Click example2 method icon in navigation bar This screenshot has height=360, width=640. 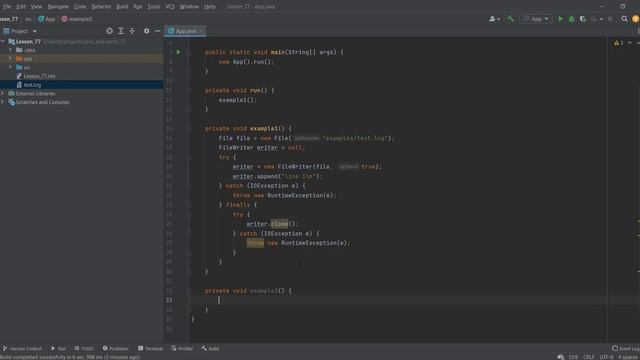64,19
